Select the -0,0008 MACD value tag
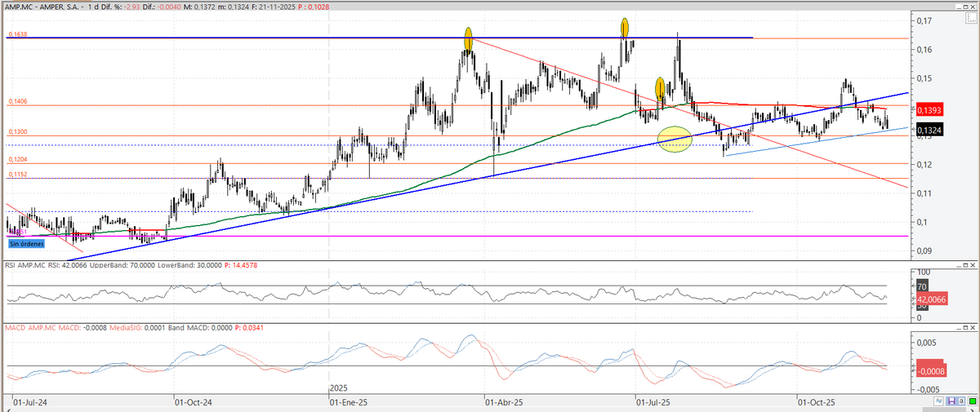This screenshot has width=980, height=412. tap(930, 371)
